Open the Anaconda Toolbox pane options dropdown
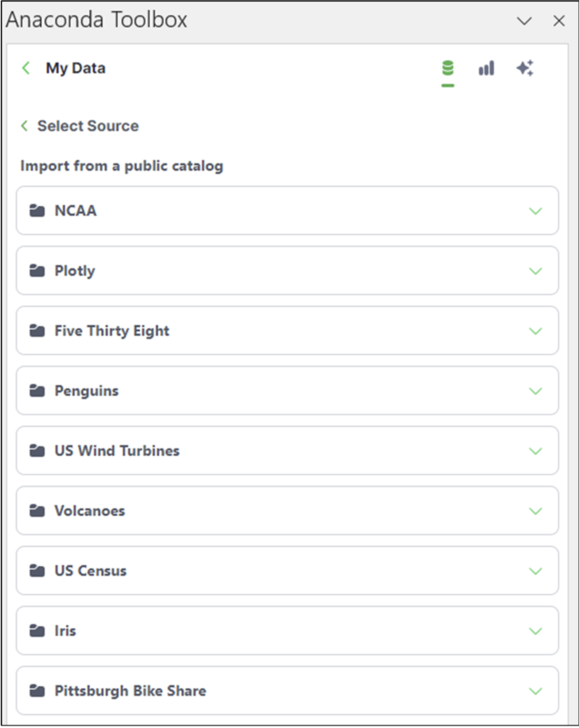The width and height of the screenshot is (579, 728). (x=524, y=21)
